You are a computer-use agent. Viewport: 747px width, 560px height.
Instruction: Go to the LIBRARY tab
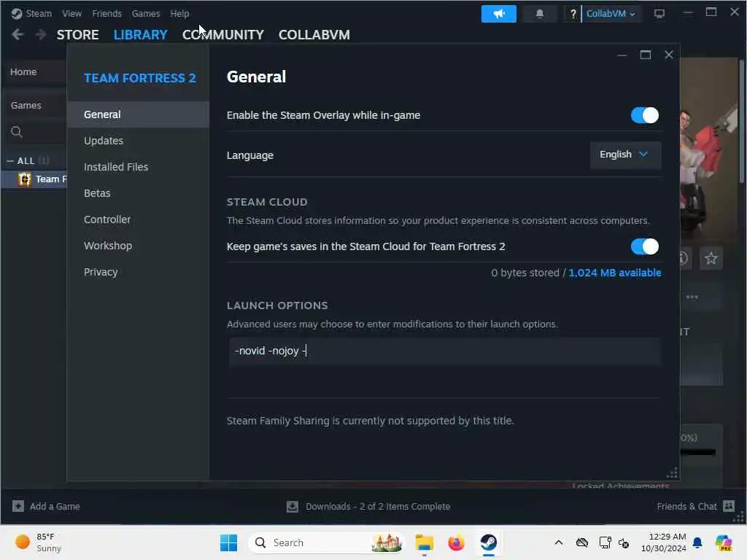point(141,35)
